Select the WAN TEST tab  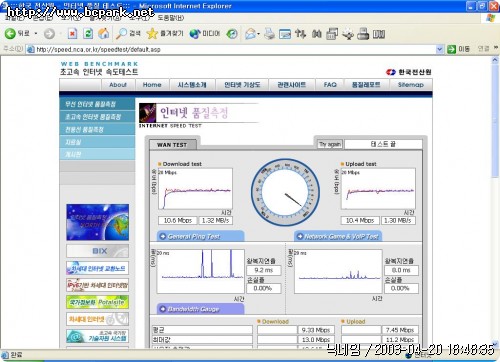tap(172, 145)
